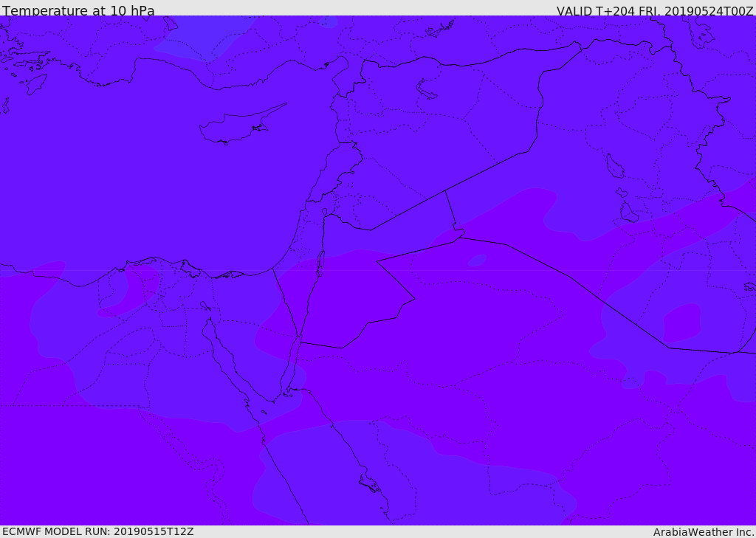Click the 'VALID T+204 FRI. 20190524T00Z' label
The image size is (756, 538).
pyautogui.click(x=655, y=10)
